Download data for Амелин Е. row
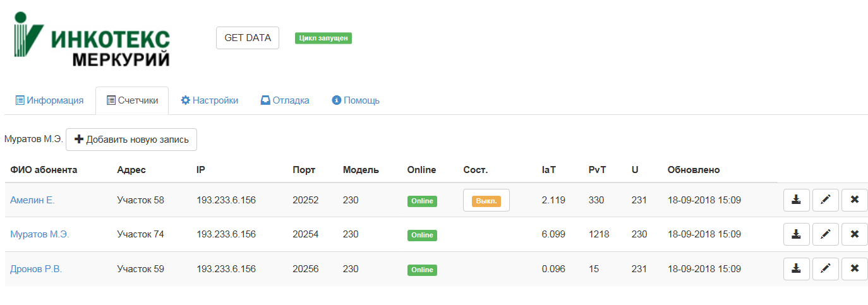The image size is (868, 305). click(x=796, y=200)
